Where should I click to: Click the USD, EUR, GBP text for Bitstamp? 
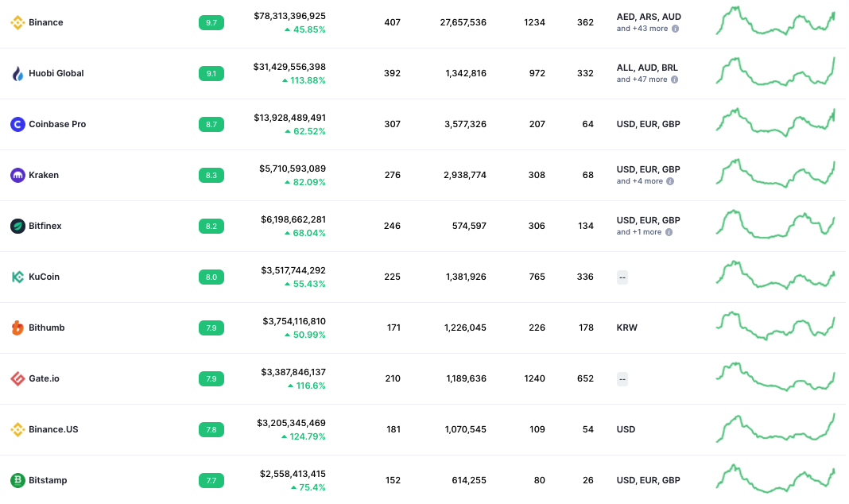(648, 480)
